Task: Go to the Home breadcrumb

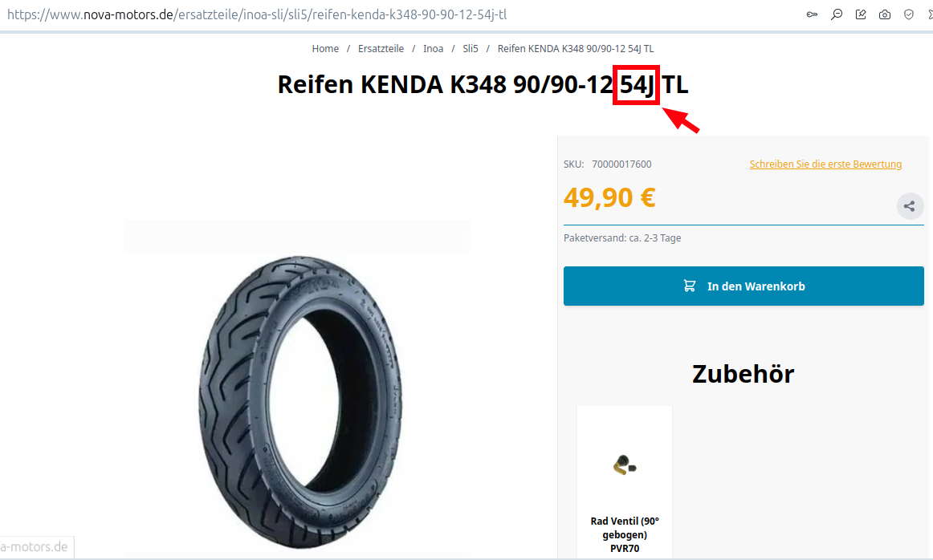Action: 325,49
